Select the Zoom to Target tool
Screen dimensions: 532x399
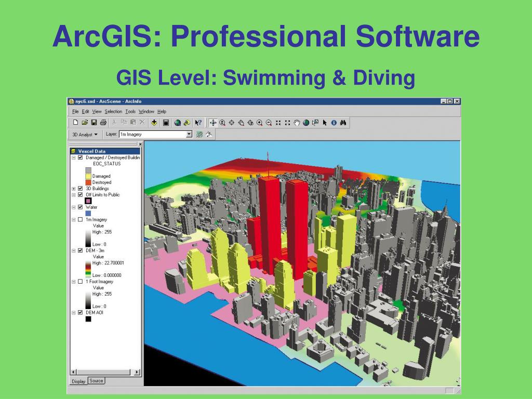241,123
